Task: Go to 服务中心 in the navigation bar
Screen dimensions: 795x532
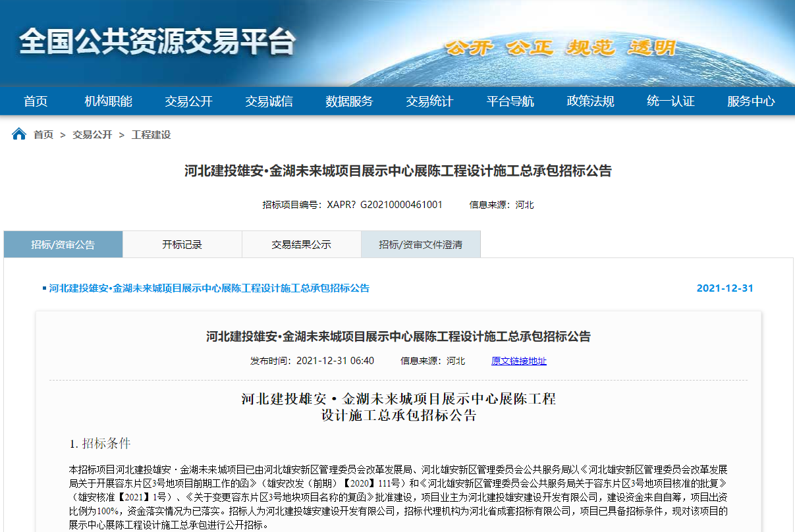Action: click(x=751, y=101)
